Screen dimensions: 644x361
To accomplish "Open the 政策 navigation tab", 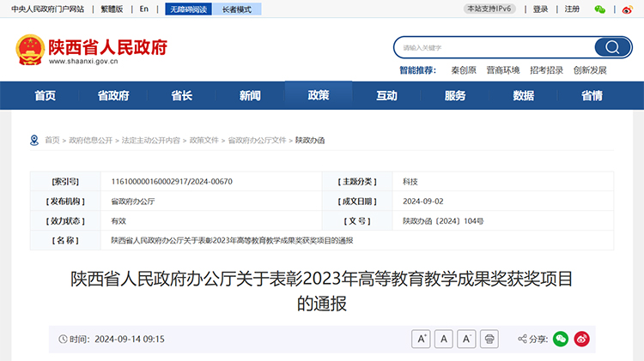I will (319, 95).
